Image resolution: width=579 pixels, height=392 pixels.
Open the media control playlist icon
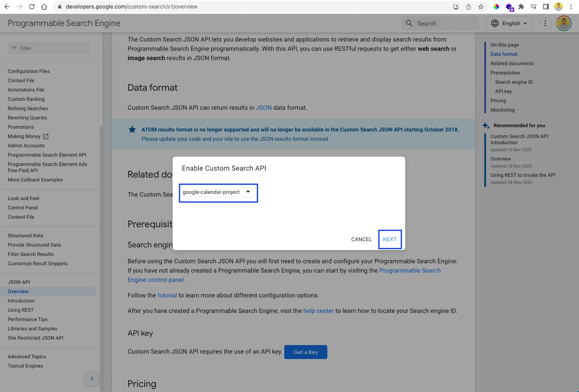(534, 7)
